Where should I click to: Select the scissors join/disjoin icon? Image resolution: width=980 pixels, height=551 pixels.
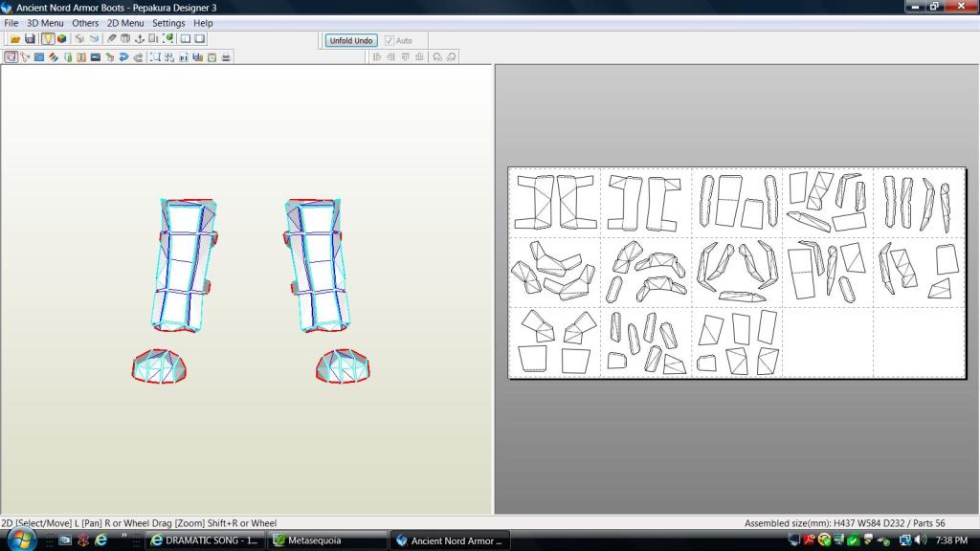[25, 56]
